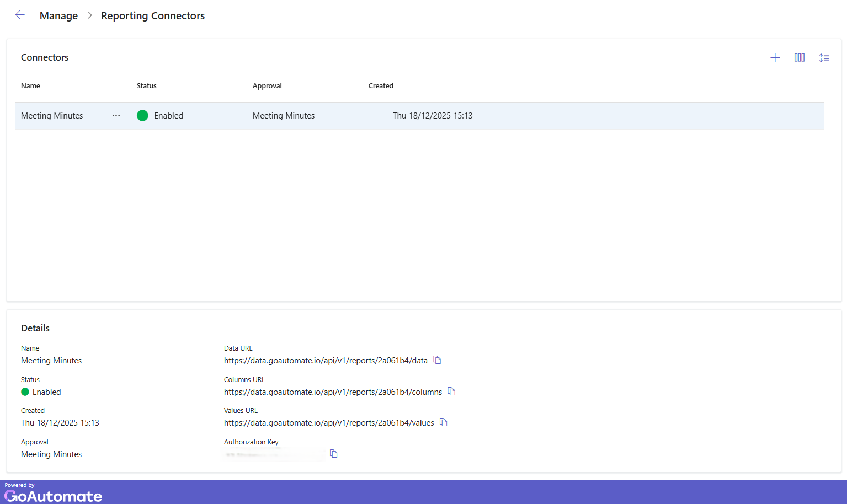Copy the Values URL to clipboard
This screenshot has height=504, width=847.
pyautogui.click(x=444, y=422)
